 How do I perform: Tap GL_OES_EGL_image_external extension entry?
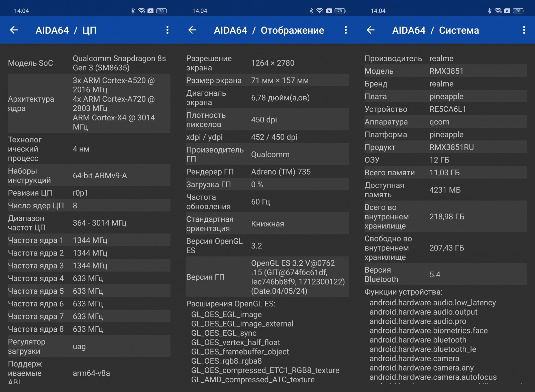(242, 324)
